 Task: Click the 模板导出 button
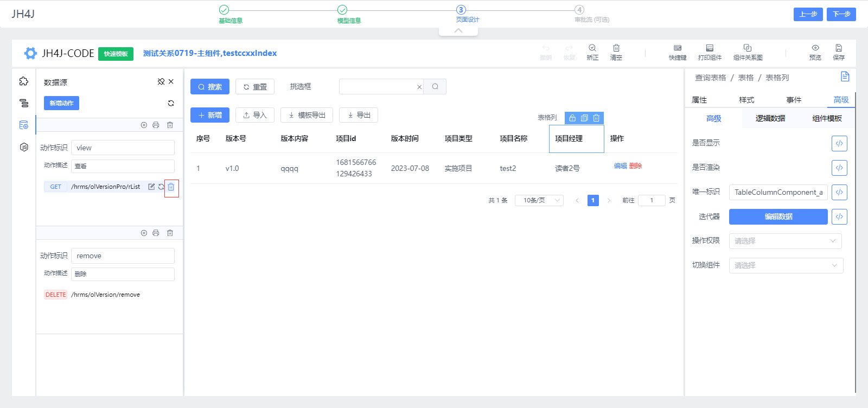point(307,115)
